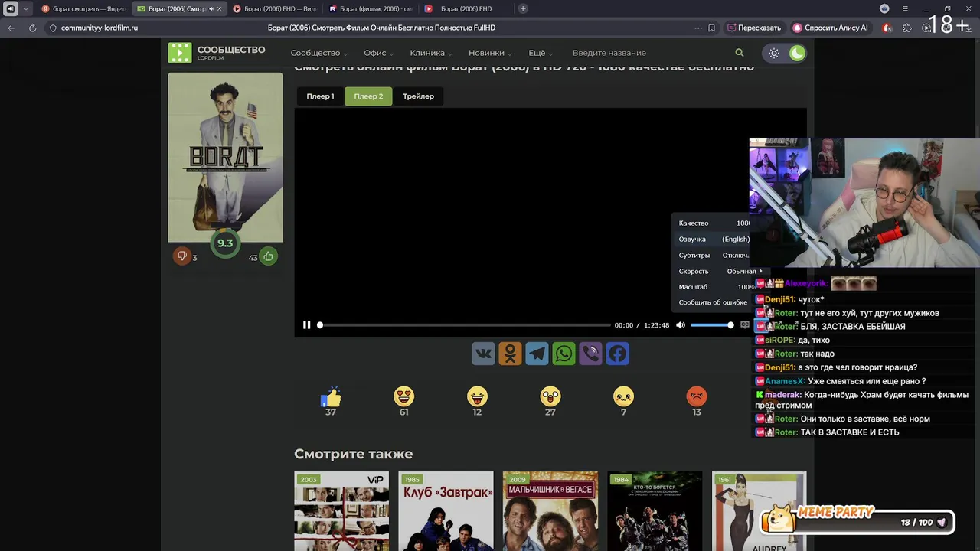The height and width of the screenshot is (551, 980).
Task: Expand the Ещё navigation menu
Action: [x=541, y=53]
